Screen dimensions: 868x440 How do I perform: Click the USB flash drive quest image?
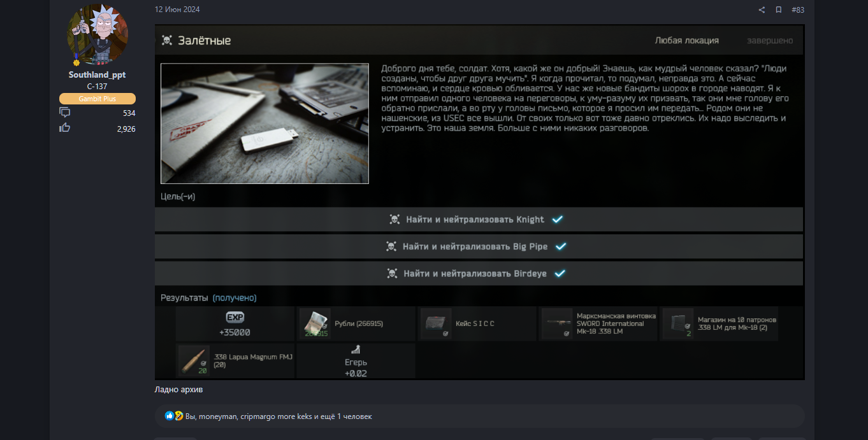[264, 124]
